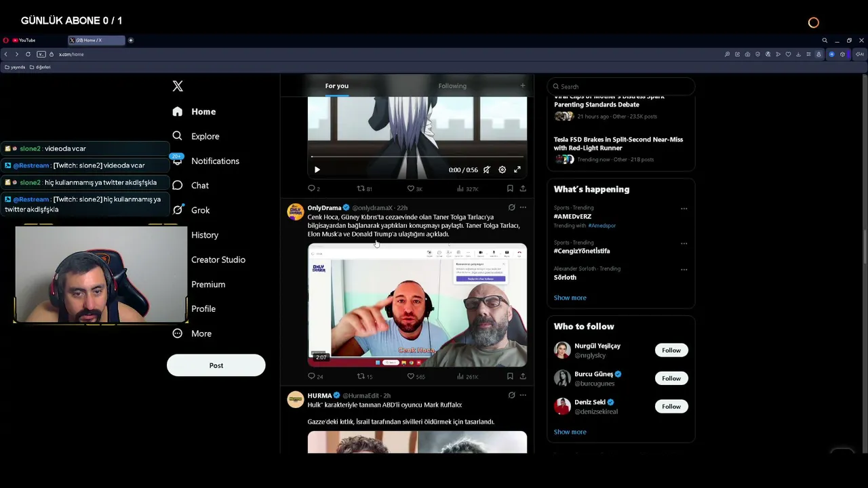Switch to the For you tab
Image resolution: width=868 pixels, height=488 pixels.
click(336, 86)
